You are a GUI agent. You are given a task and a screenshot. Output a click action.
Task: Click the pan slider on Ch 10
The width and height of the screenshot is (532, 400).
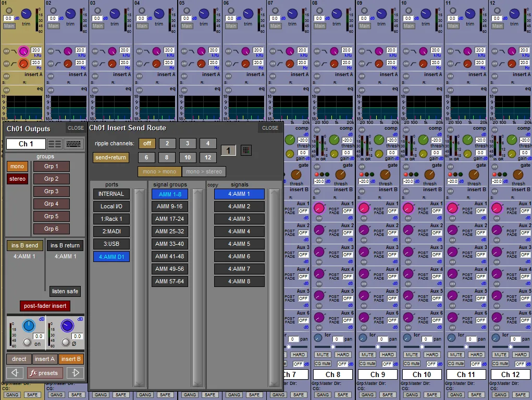(x=422, y=347)
